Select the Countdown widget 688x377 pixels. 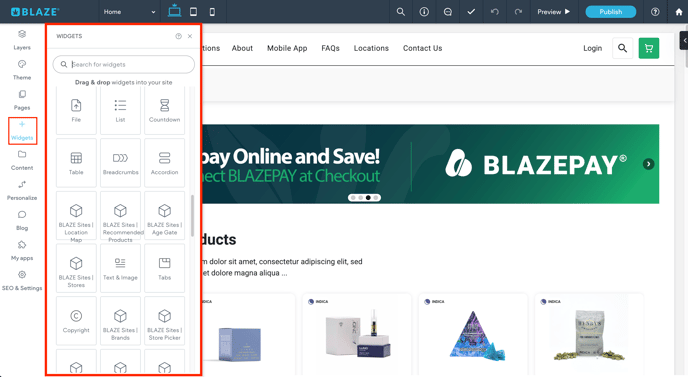pos(164,110)
